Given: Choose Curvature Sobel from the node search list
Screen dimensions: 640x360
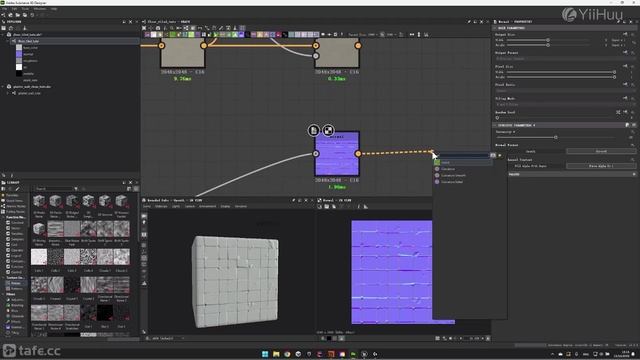Looking at the screenshot, I should (452, 182).
